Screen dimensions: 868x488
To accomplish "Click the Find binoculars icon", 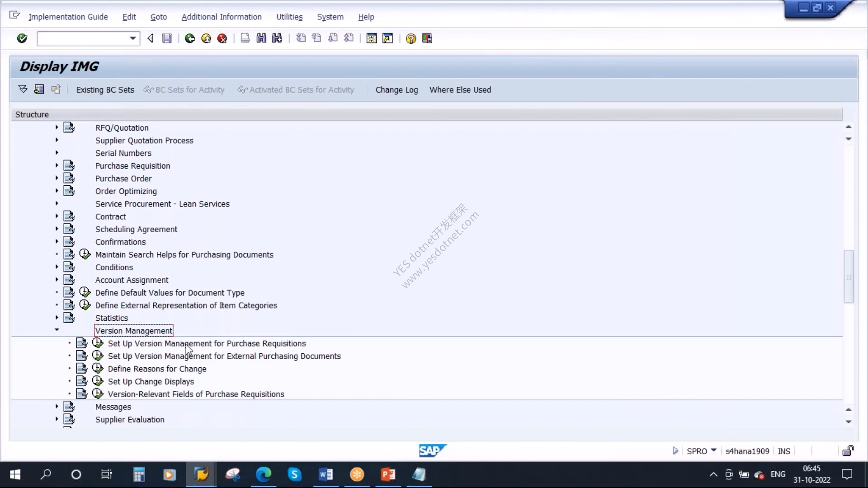I will [x=261, y=38].
